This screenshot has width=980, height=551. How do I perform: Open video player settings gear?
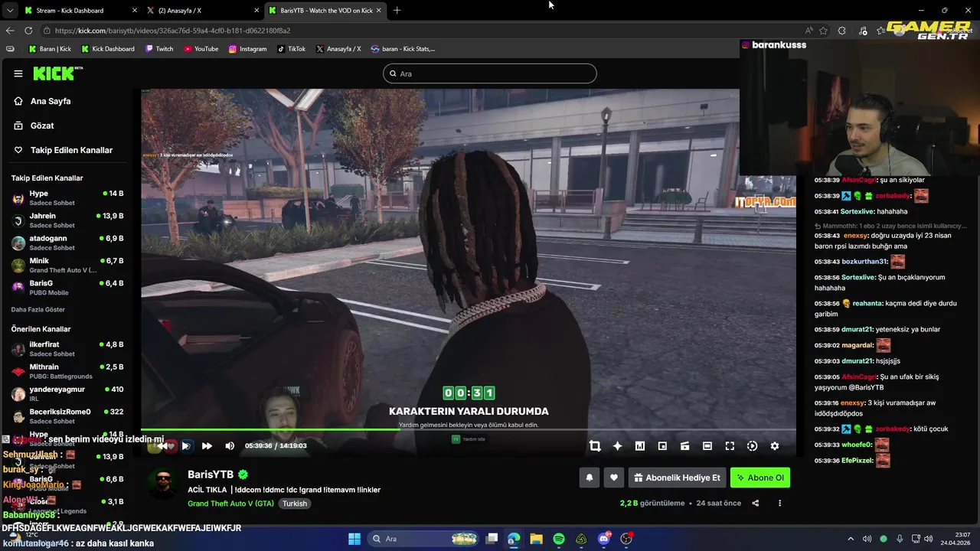click(774, 445)
